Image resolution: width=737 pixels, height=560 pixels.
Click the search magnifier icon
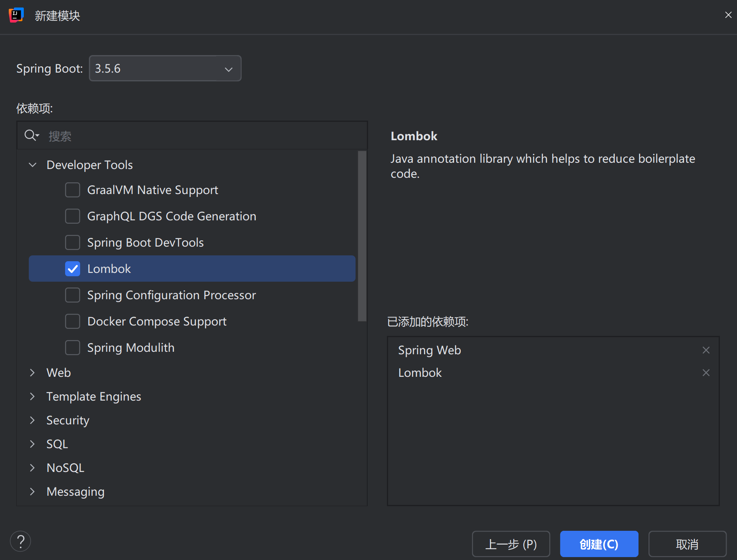coord(31,135)
